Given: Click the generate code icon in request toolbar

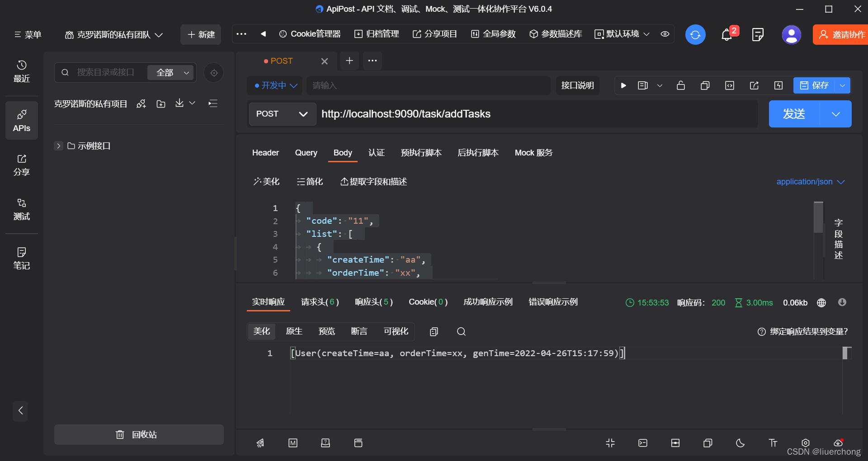Looking at the screenshot, I should tap(730, 85).
